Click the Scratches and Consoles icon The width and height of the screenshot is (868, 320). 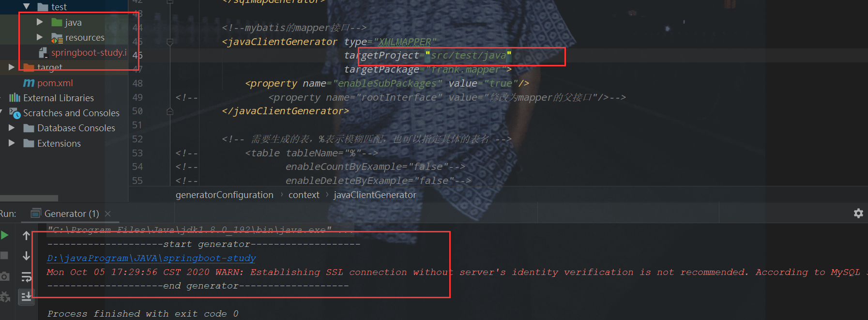(15, 113)
